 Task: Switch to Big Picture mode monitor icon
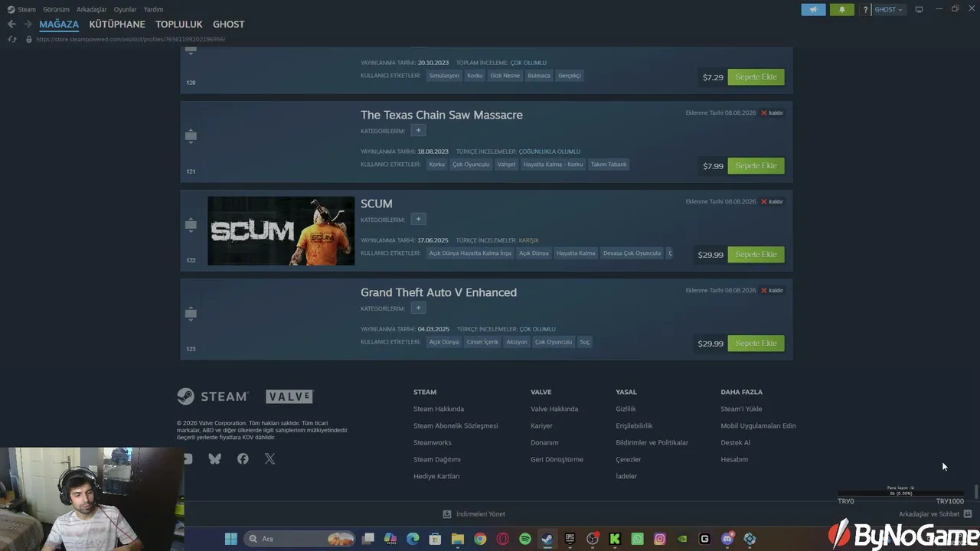(919, 9)
